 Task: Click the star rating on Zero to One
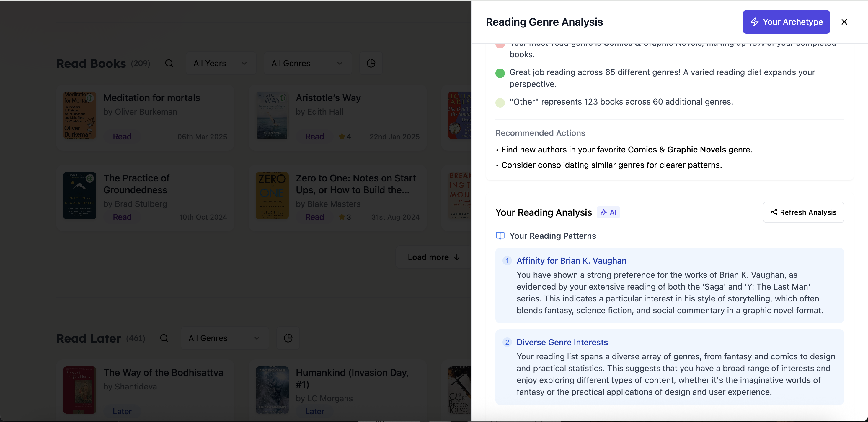(345, 217)
